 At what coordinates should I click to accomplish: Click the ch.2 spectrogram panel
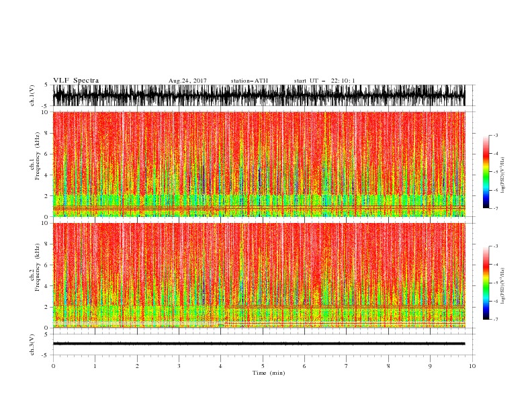click(x=259, y=275)
